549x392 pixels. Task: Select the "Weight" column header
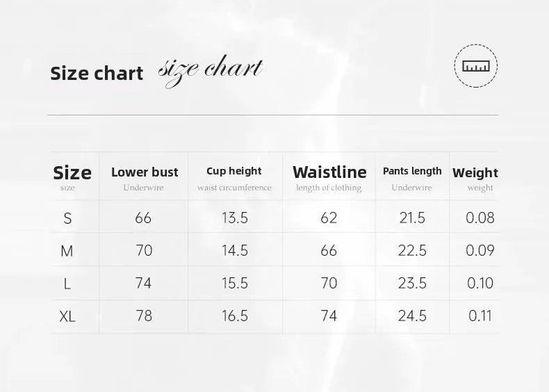475,172
